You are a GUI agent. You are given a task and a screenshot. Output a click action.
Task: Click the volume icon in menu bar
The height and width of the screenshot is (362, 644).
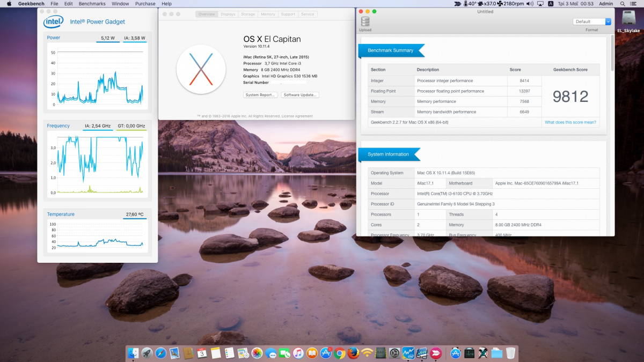tap(530, 4)
